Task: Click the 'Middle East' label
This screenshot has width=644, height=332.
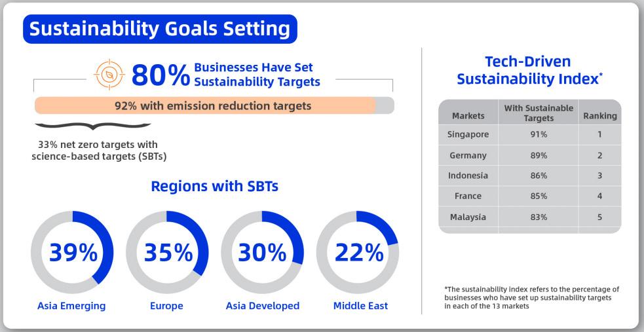Action: (x=360, y=306)
